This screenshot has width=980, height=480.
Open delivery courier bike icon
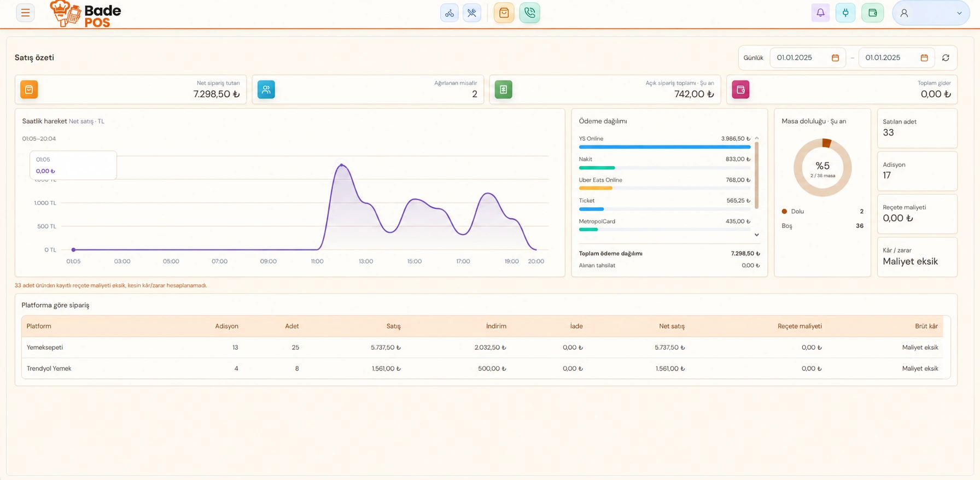[x=450, y=13]
